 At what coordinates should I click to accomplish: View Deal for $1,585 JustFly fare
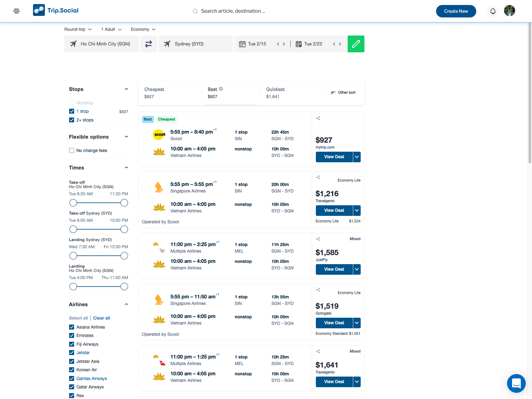[334, 269]
